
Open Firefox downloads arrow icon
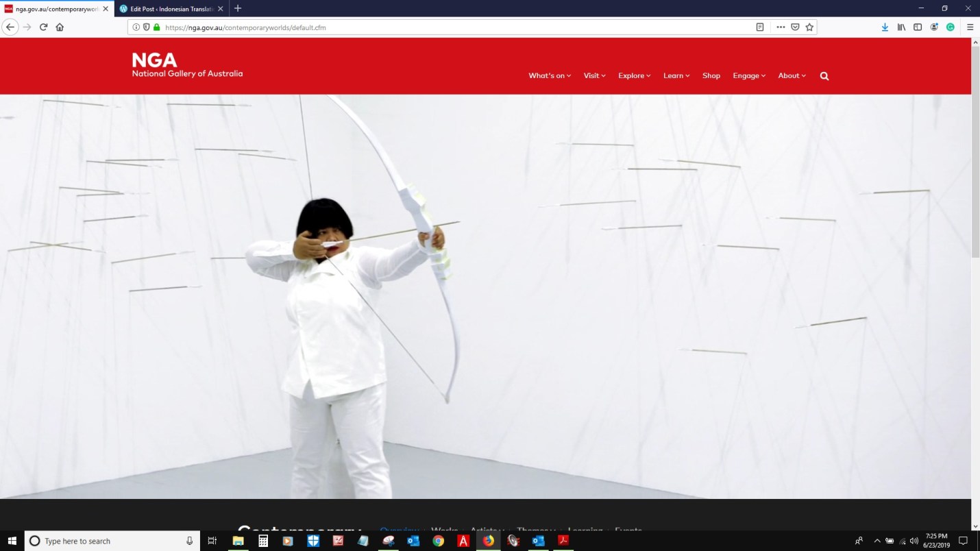(885, 27)
